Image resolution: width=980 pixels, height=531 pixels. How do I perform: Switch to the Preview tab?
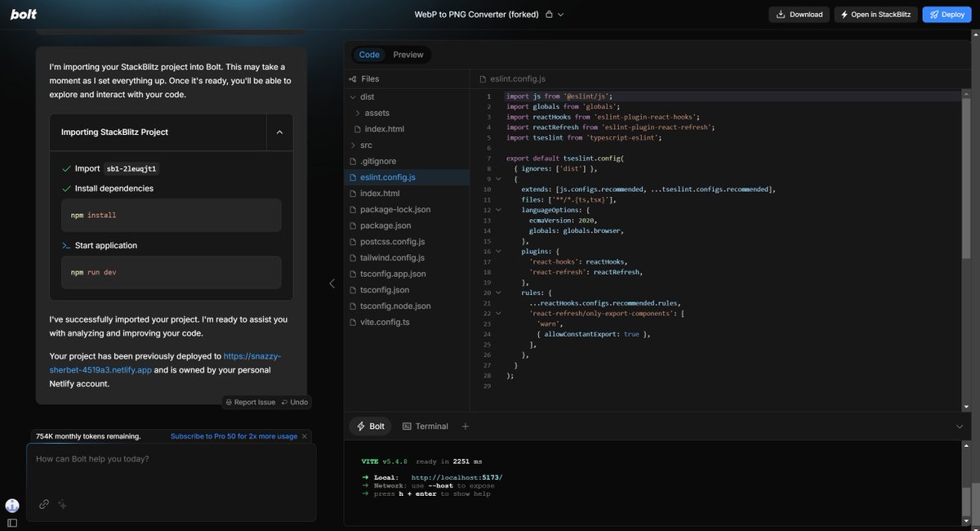408,54
